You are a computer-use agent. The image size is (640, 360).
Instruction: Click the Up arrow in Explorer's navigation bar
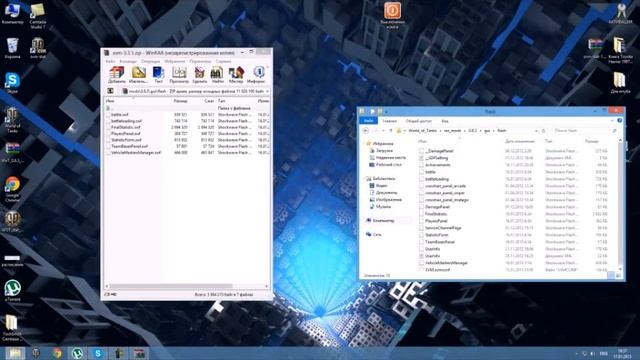tap(391, 131)
